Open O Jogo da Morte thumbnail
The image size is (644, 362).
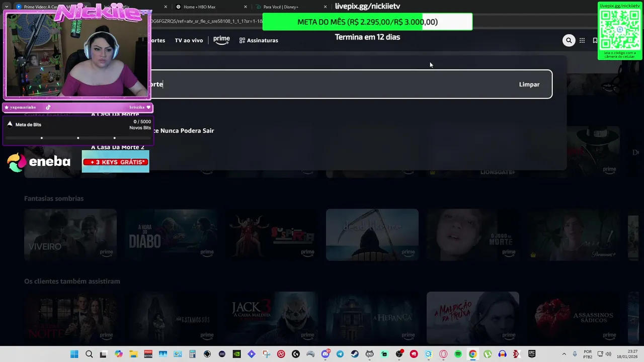pos(473,235)
